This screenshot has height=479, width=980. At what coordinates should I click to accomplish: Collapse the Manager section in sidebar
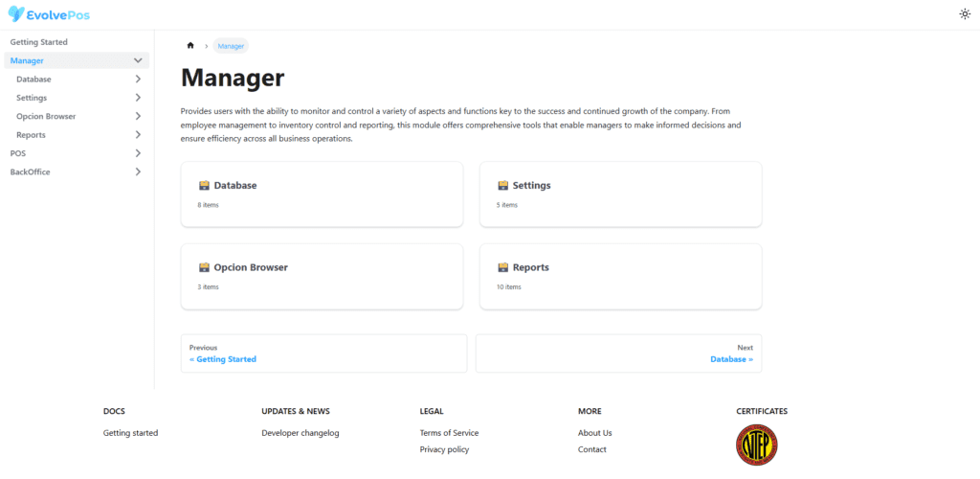point(138,60)
